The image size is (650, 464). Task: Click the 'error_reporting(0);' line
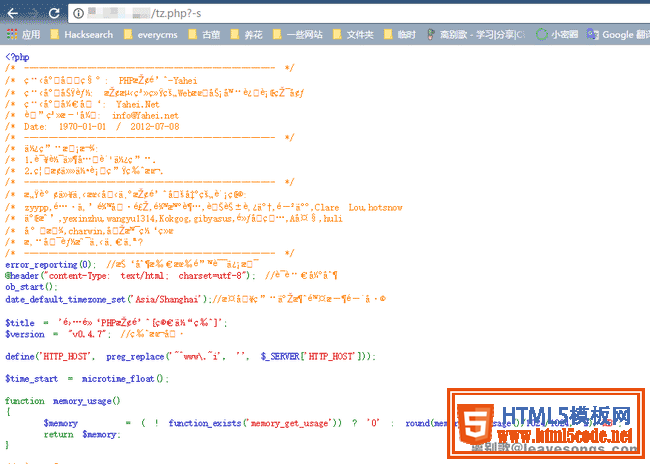click(51, 265)
